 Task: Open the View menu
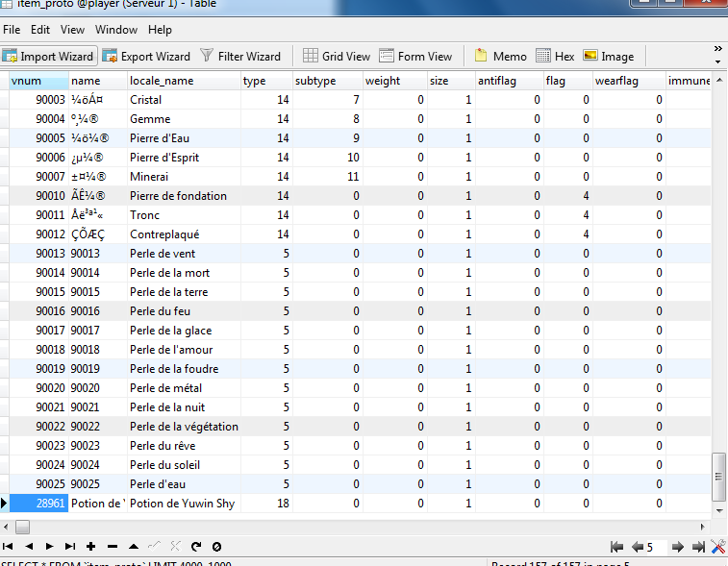(x=72, y=30)
